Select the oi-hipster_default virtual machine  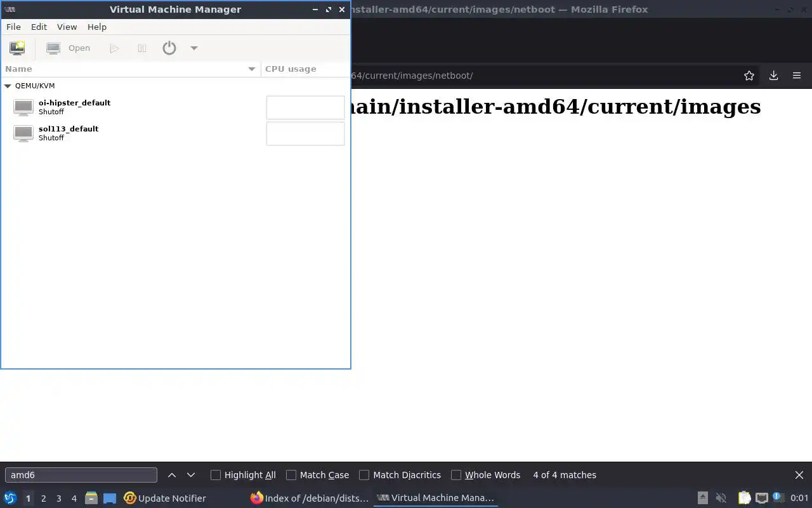pyautogui.click(x=175, y=107)
